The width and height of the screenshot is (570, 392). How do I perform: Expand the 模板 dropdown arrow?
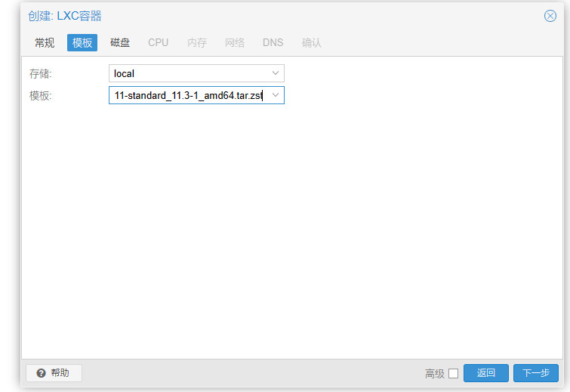(x=276, y=95)
